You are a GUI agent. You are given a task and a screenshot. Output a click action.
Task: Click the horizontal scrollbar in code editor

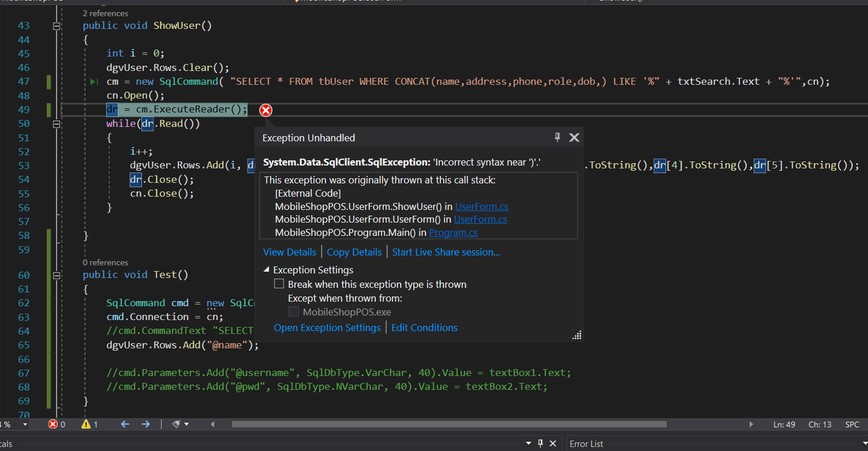coord(449,424)
